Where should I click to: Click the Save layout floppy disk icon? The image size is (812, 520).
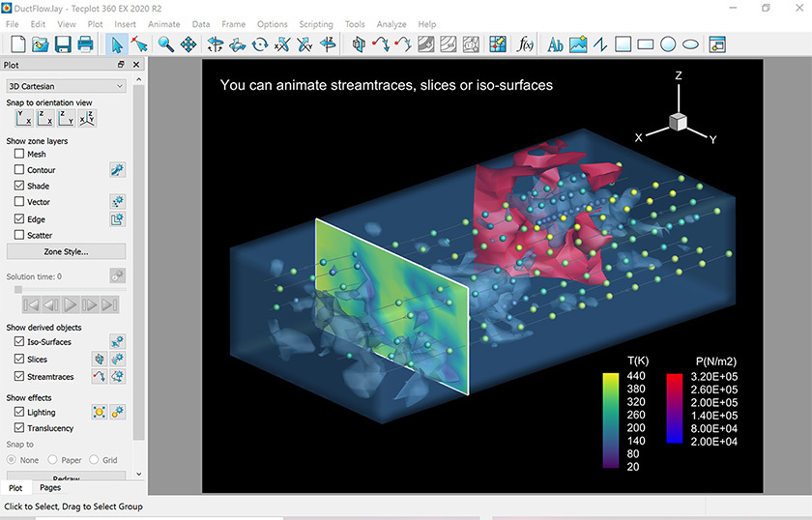(x=63, y=43)
